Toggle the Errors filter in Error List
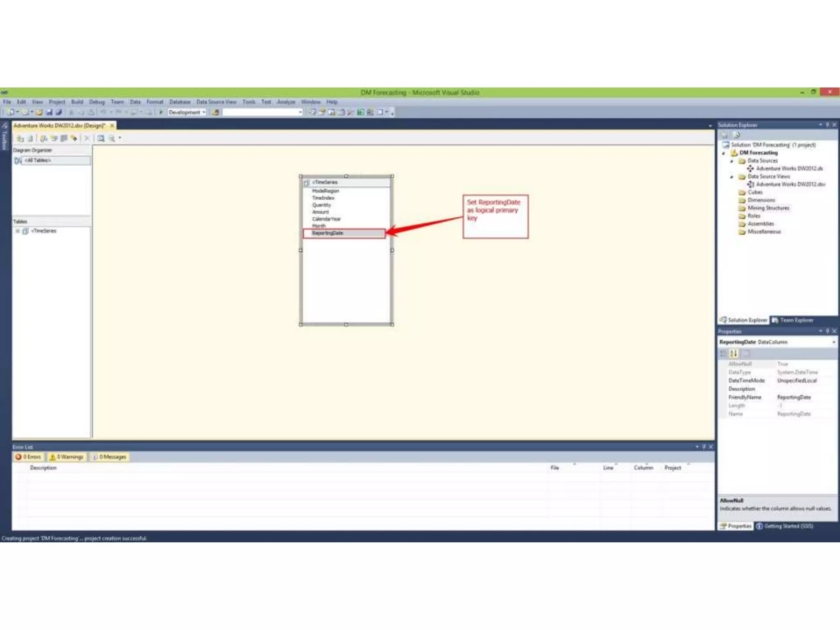The width and height of the screenshot is (840, 630). [x=28, y=457]
